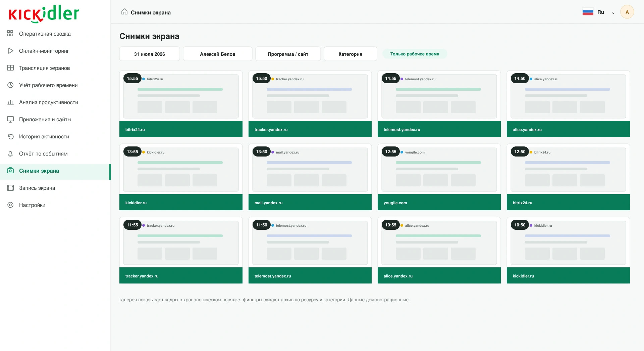Click the Оперативная сводка grid icon

[x=10, y=34]
